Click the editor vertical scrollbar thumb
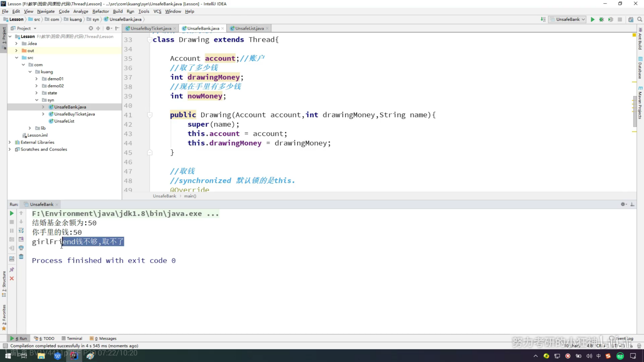Image resolution: width=644 pixels, height=362 pixels. [635, 112]
